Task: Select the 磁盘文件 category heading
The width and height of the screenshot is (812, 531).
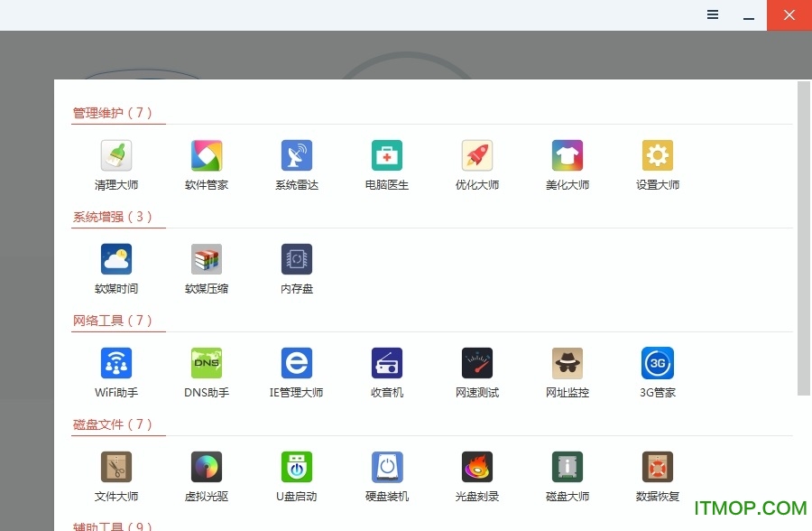Action: point(97,424)
